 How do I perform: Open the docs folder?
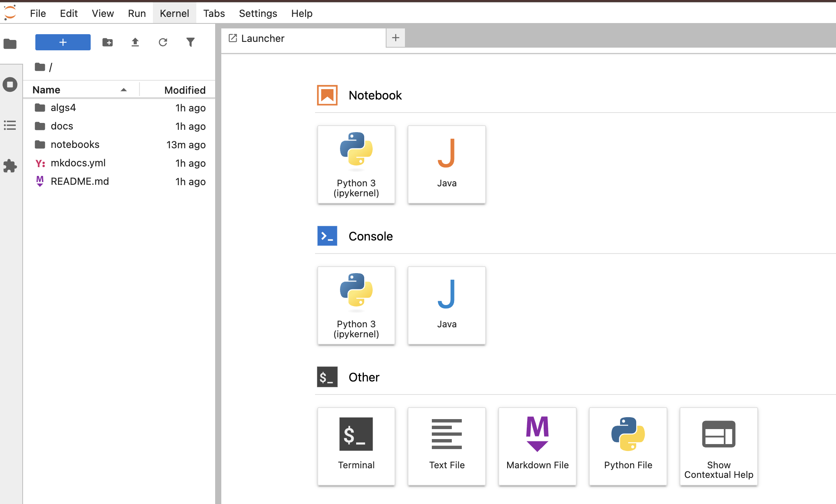(119, 126)
